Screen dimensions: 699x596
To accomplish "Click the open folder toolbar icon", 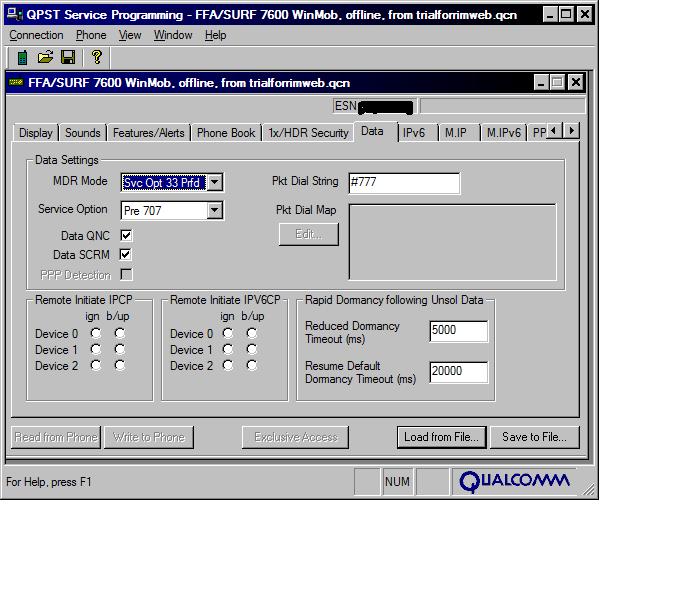I will pyautogui.click(x=45, y=58).
